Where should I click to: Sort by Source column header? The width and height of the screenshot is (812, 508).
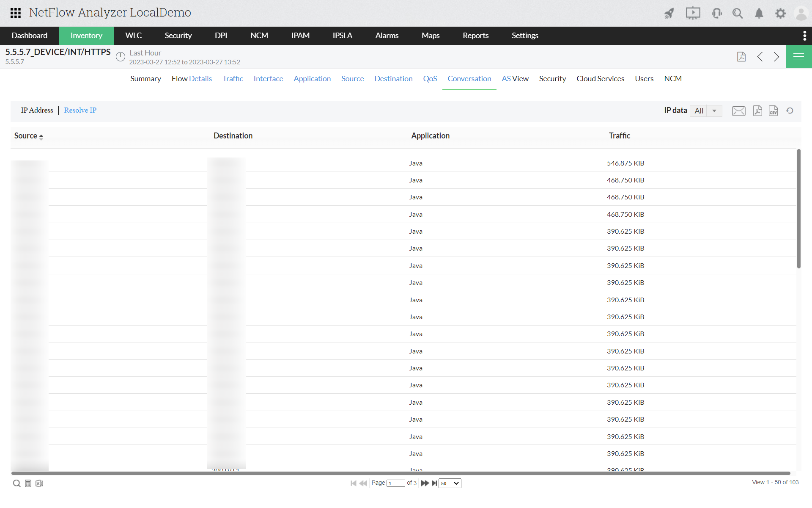(x=26, y=136)
